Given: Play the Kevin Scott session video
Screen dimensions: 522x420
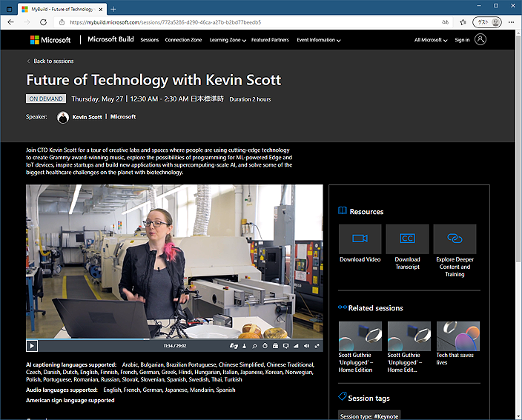Looking at the screenshot, I should (x=32, y=345).
